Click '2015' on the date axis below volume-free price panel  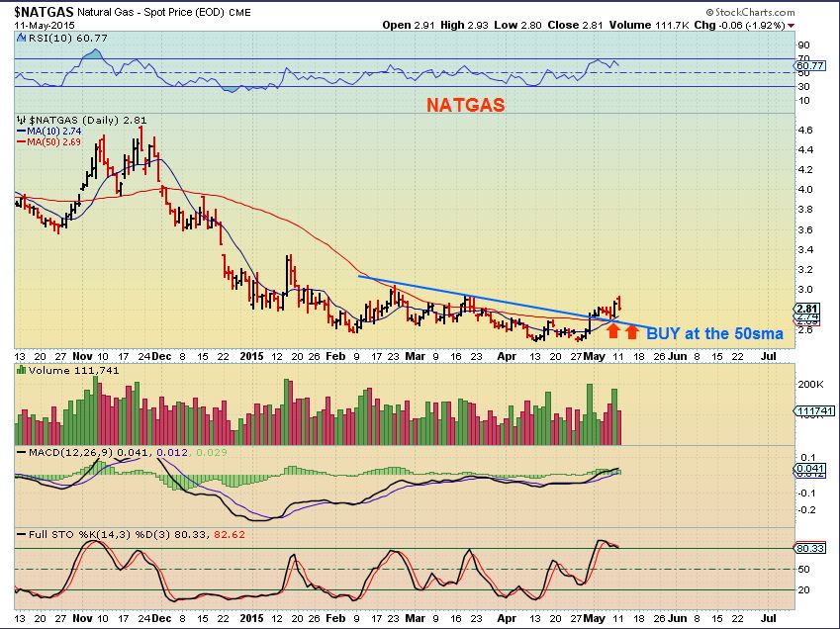[x=251, y=356]
